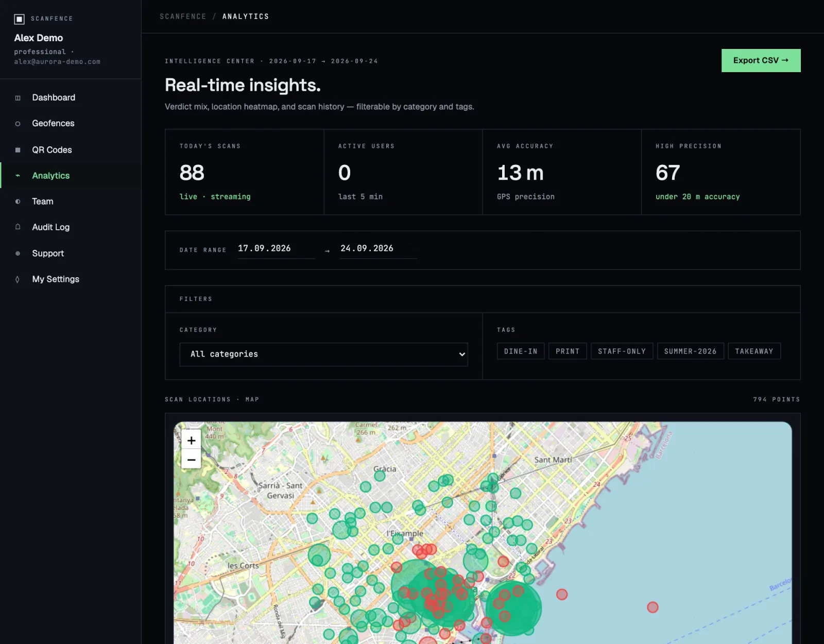Click the 794 POINTS map count

[x=777, y=400]
